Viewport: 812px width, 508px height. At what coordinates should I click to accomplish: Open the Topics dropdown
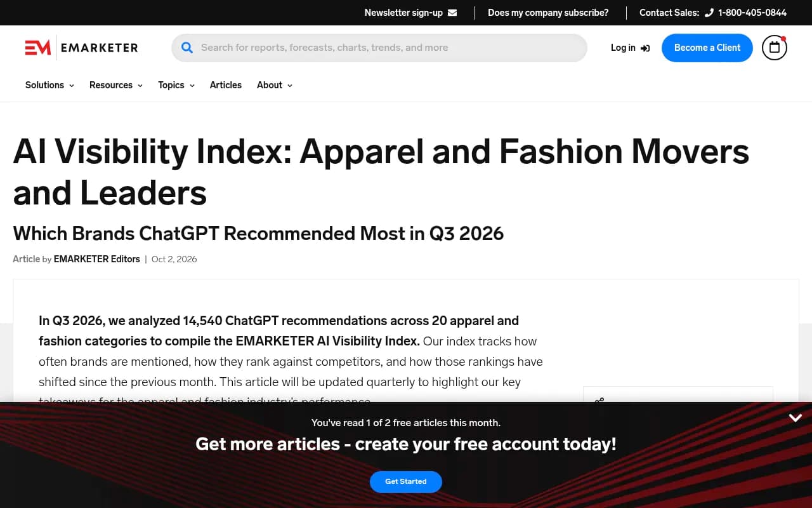coord(176,85)
